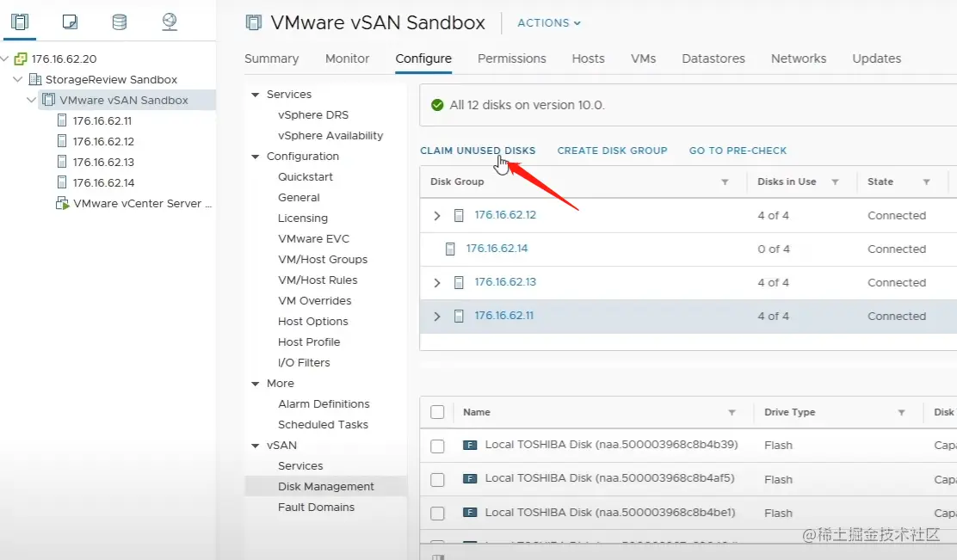Switch to the Datastores tab

pyautogui.click(x=713, y=58)
